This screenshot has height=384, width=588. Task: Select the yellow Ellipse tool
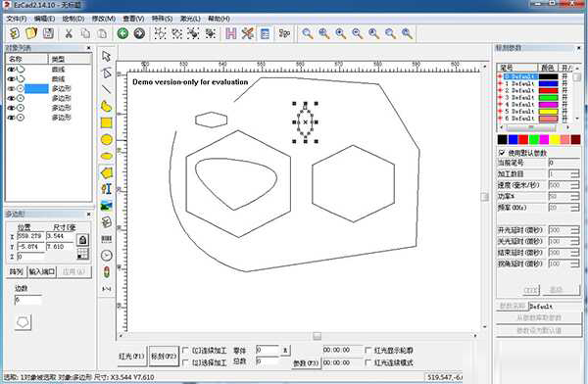[107, 156]
